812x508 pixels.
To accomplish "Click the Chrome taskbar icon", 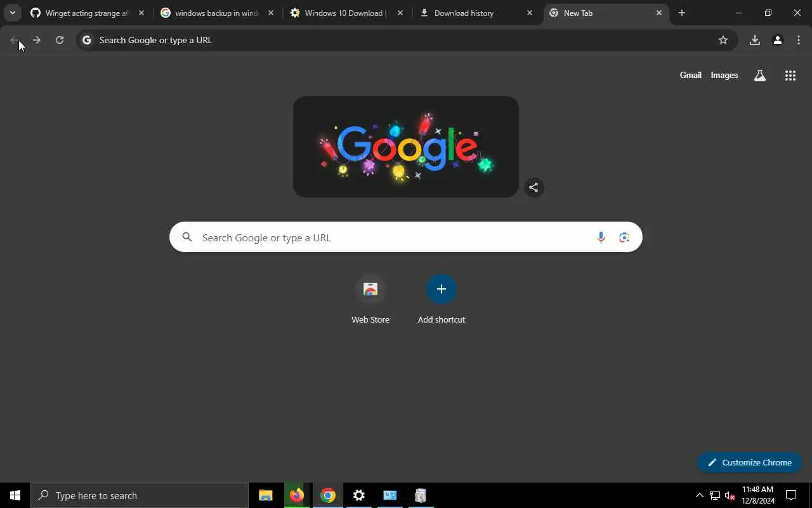I will click(x=328, y=495).
